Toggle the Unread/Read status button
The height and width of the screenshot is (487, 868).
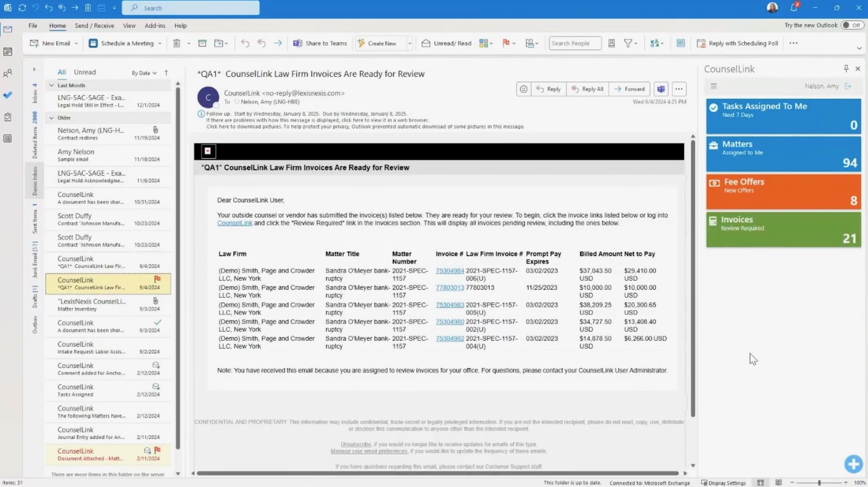(x=447, y=43)
